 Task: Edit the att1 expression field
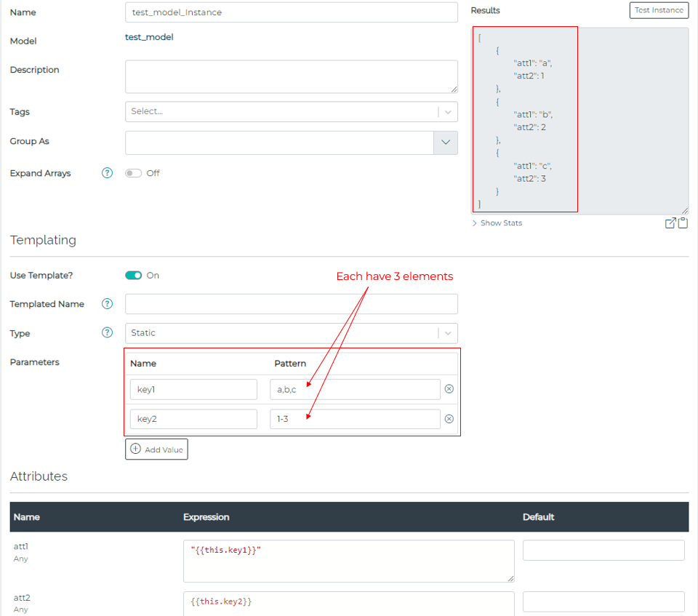(348, 560)
